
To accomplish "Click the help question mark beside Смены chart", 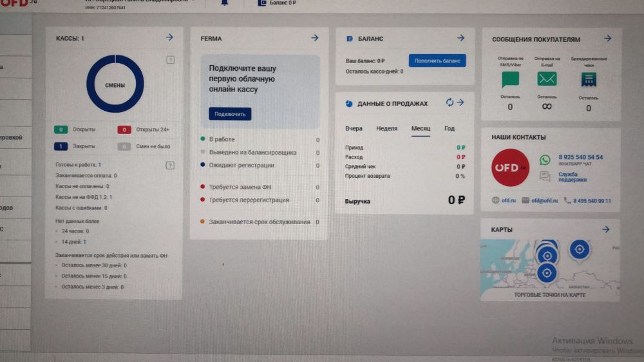I will tap(170, 60).
